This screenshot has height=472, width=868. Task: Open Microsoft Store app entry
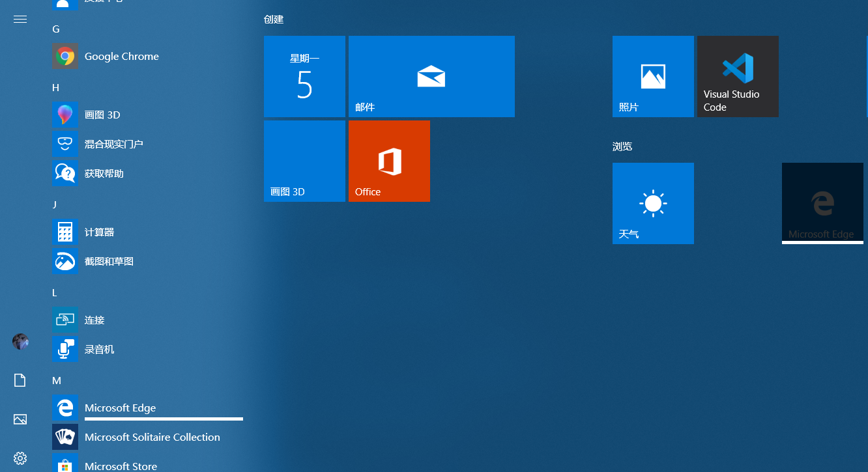[148, 464]
